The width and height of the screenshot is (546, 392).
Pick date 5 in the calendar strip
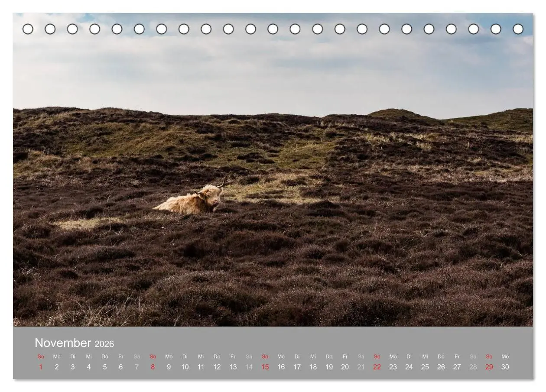point(105,367)
